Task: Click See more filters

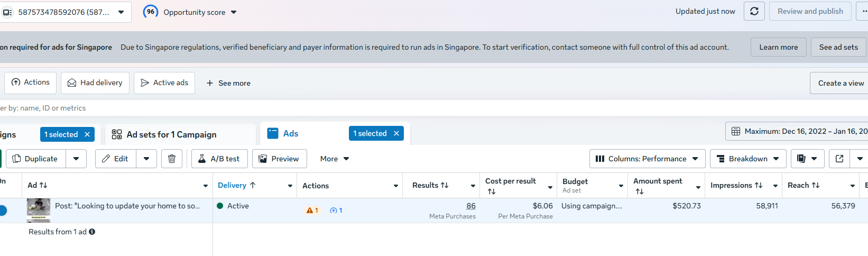Action: tap(228, 83)
